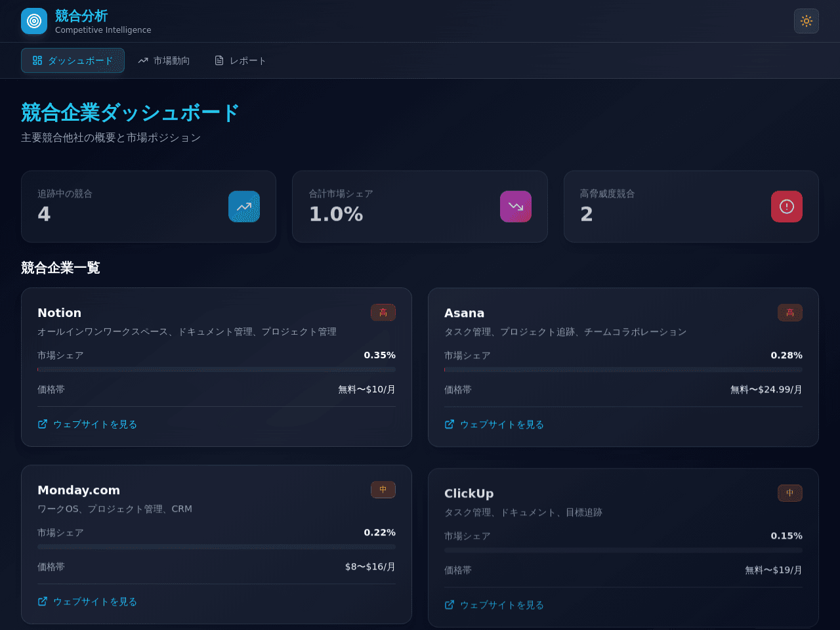
Task: Click external-link icon in ClickUp card
Action: click(x=450, y=604)
